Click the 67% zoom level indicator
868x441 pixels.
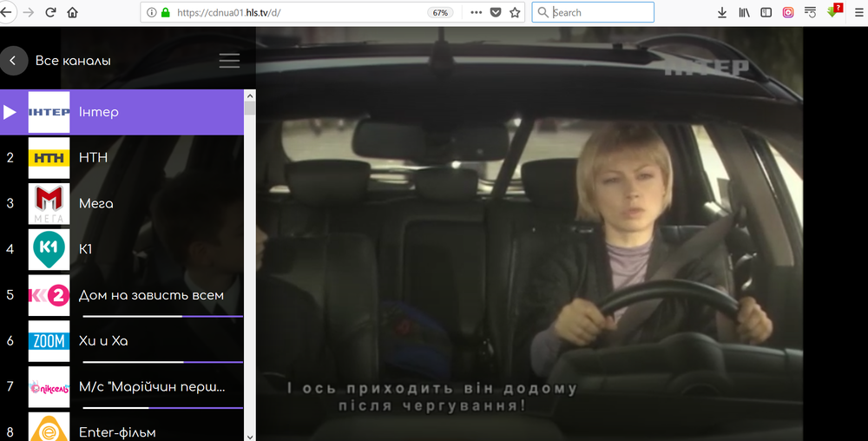click(x=440, y=13)
